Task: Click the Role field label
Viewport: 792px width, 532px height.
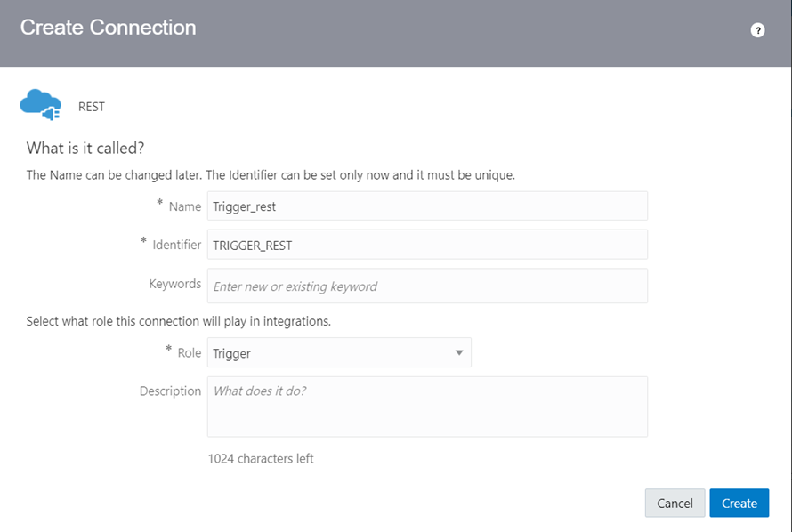Action: (x=190, y=353)
